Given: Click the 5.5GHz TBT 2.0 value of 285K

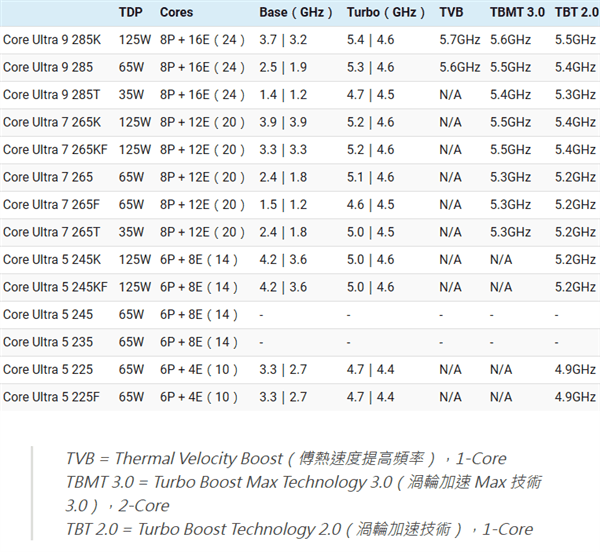Looking at the screenshot, I should point(576,40).
